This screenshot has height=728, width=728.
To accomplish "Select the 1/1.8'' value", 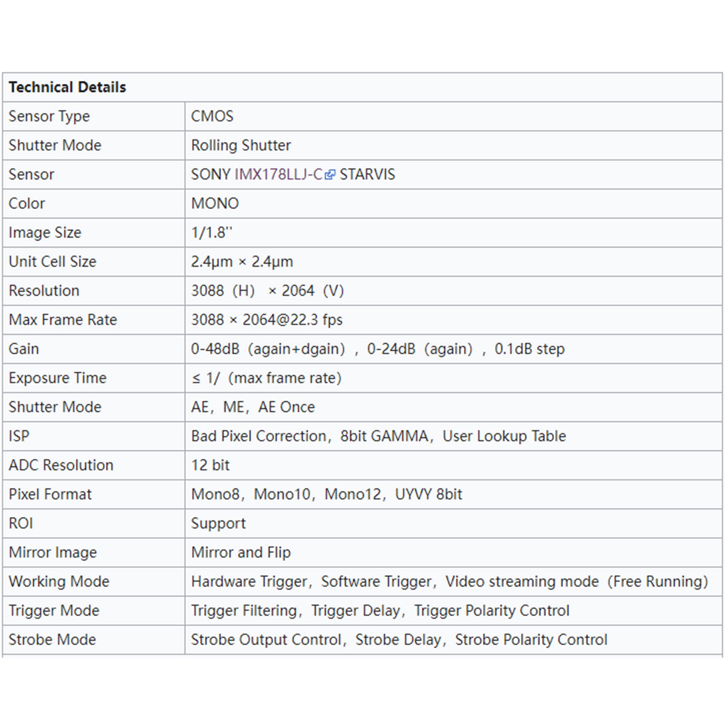I will [x=212, y=233].
